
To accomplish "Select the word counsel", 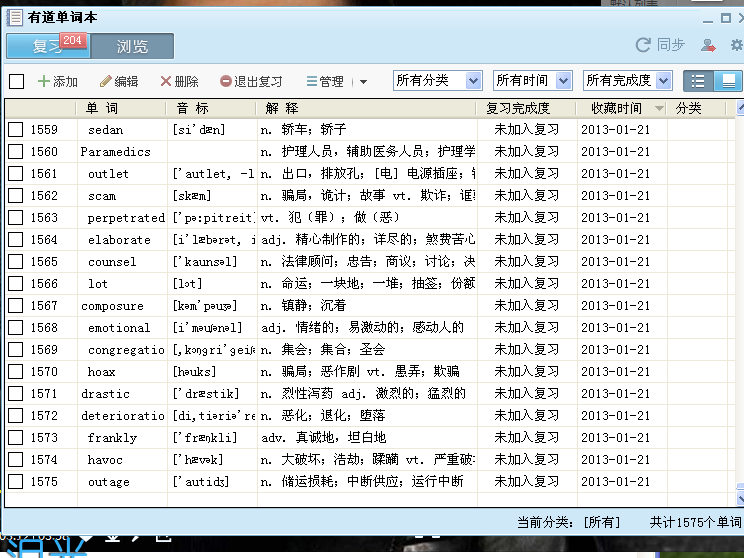I will [112, 262].
